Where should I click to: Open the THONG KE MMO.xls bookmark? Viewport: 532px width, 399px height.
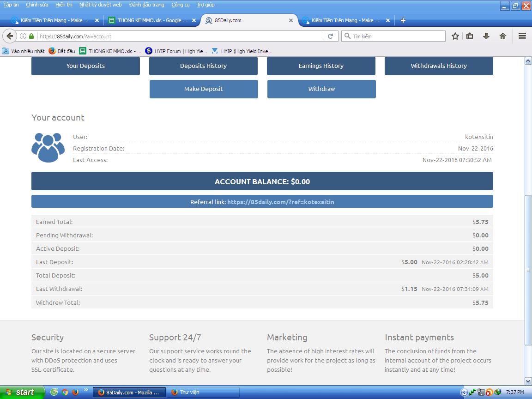pos(110,51)
